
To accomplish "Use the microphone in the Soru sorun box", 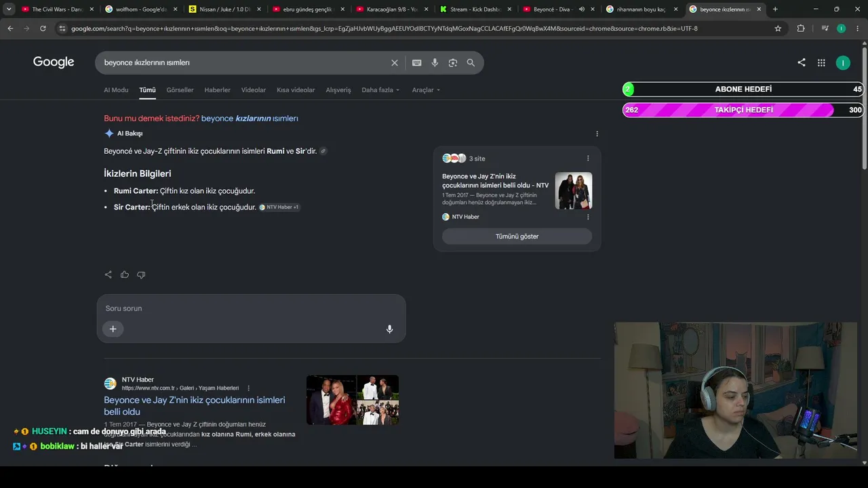I will coord(389,329).
